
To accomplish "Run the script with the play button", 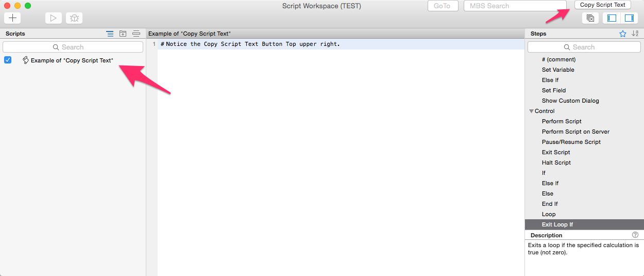I will point(53,18).
